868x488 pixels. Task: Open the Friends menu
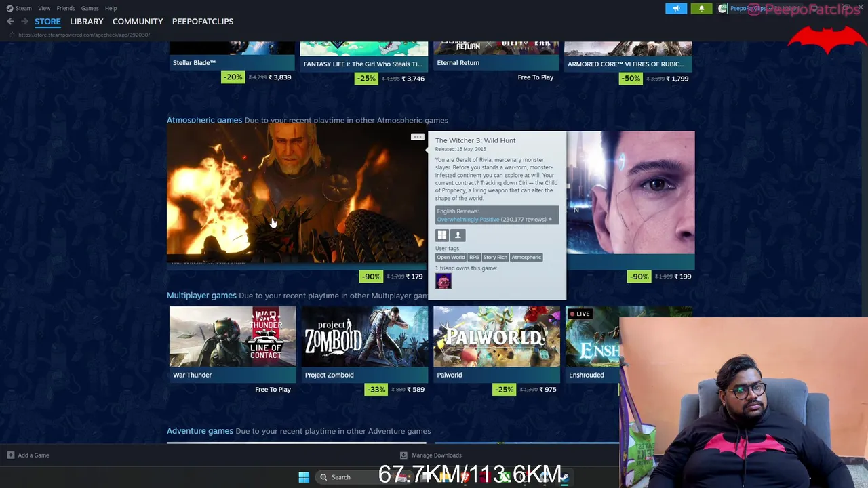(66, 8)
